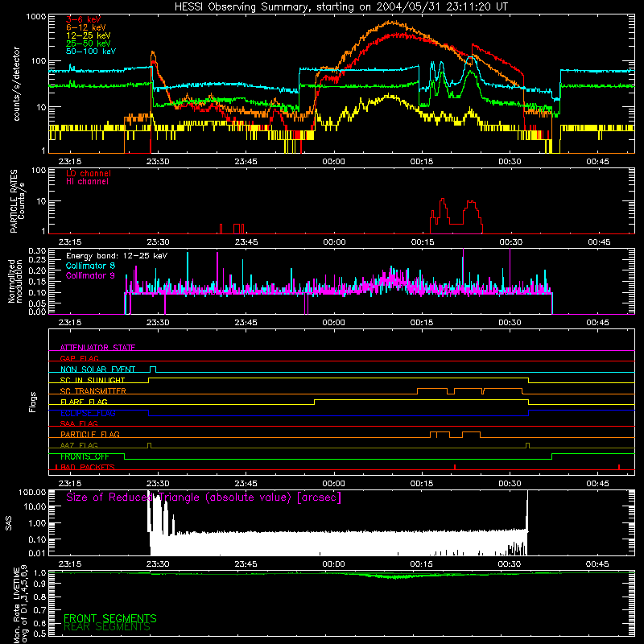Select the '50-100 keV' legend label
The image size is (644, 644).
[91, 52]
